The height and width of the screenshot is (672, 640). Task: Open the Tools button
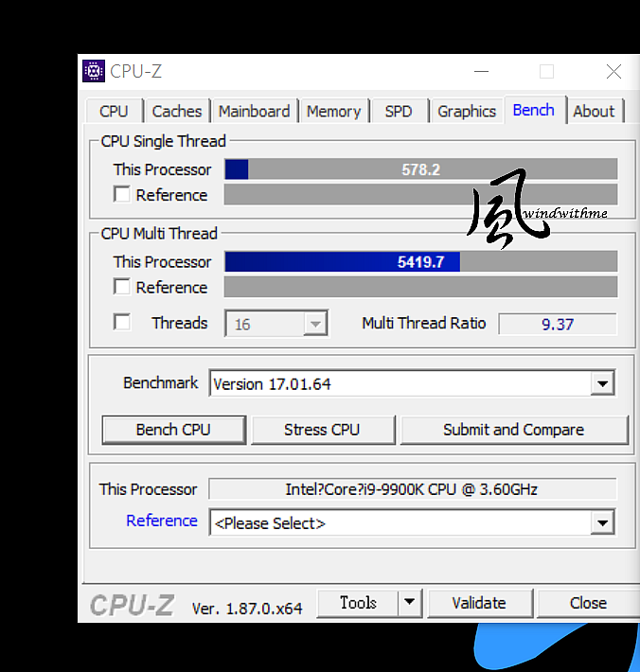pyautogui.click(x=358, y=603)
